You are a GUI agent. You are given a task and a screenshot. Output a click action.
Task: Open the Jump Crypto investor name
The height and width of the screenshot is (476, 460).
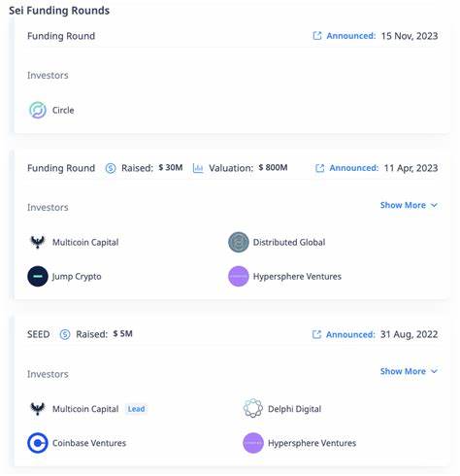pyautogui.click(x=77, y=277)
